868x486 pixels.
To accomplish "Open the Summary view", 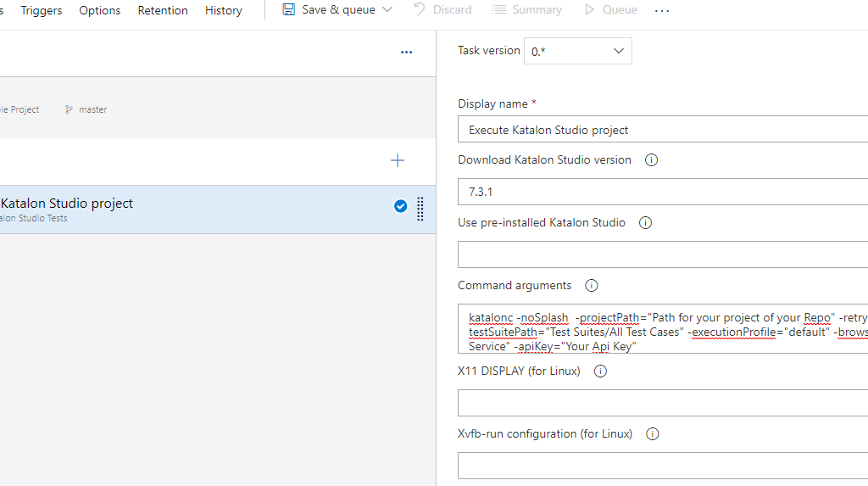I will 526,9.
